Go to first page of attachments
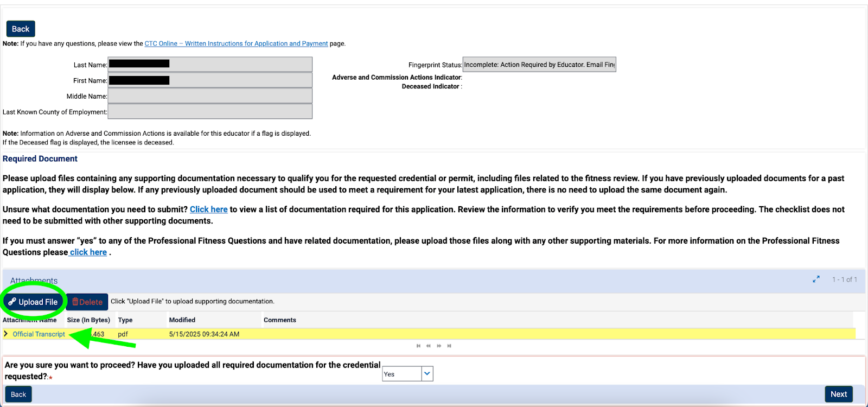868x407 pixels. coord(418,346)
